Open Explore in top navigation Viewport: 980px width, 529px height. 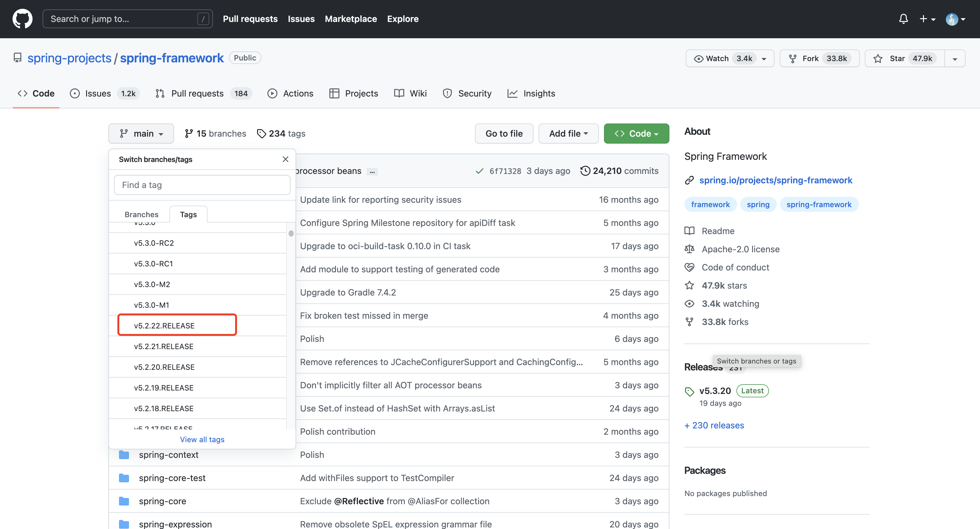(x=403, y=19)
